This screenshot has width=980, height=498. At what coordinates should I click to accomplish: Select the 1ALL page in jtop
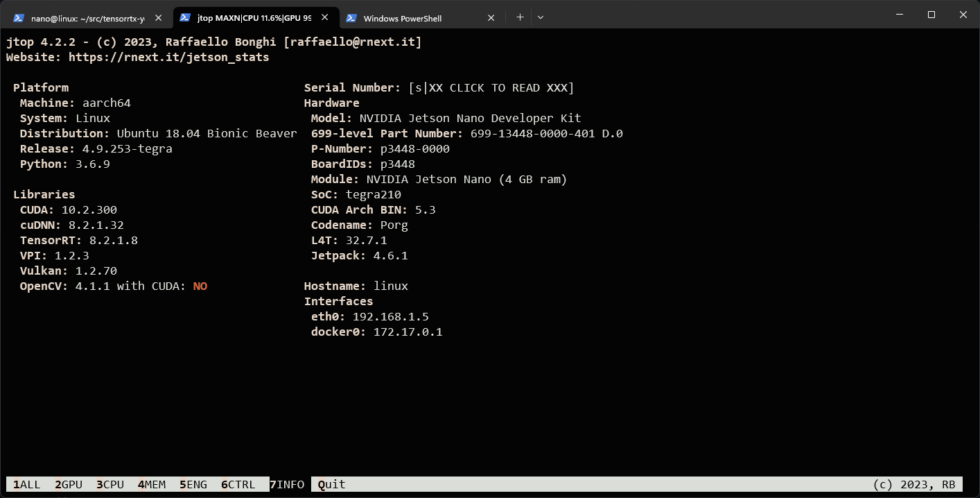[26, 484]
